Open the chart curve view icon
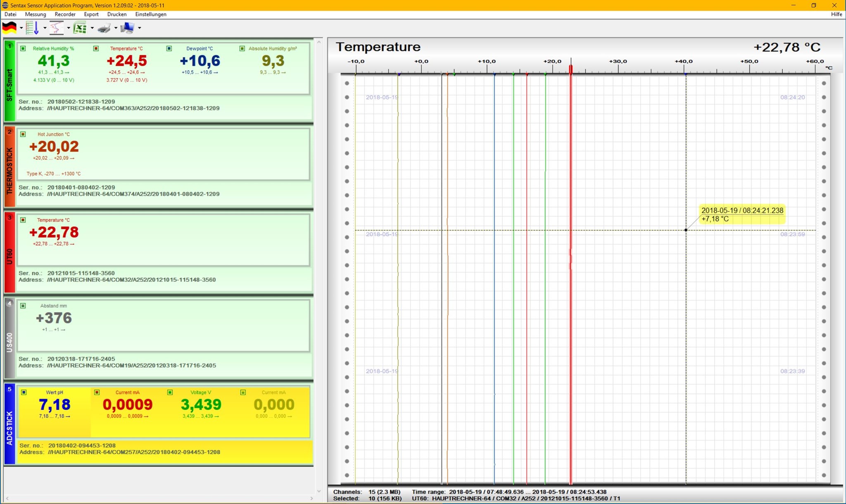 point(57,27)
